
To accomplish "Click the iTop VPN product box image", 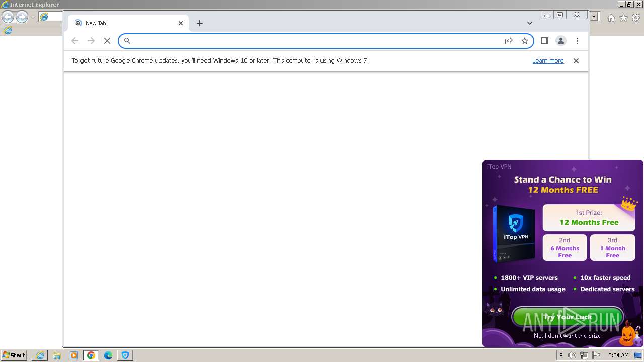I will click(x=514, y=233).
